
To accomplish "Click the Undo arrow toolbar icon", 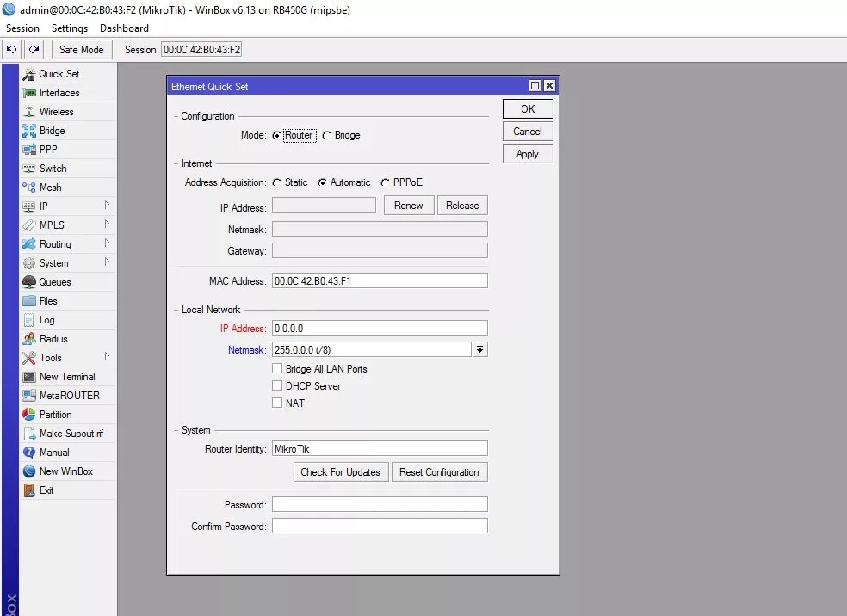I will click(11, 50).
